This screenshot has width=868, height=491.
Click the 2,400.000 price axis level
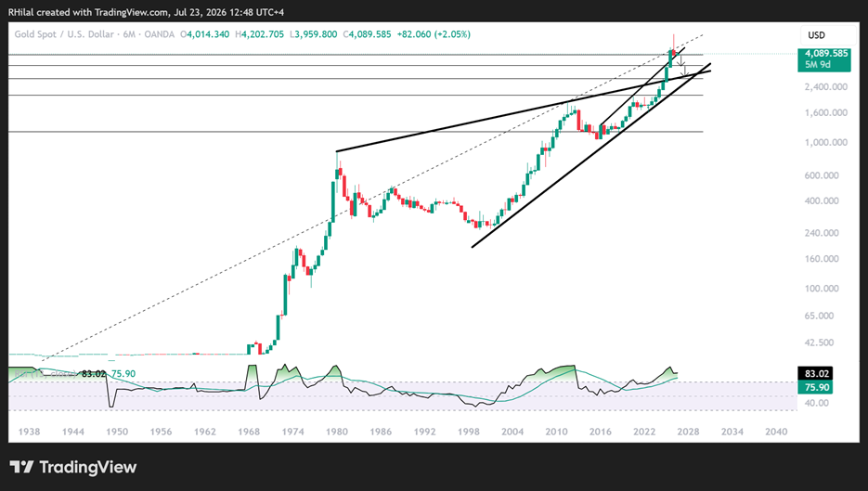click(x=826, y=87)
